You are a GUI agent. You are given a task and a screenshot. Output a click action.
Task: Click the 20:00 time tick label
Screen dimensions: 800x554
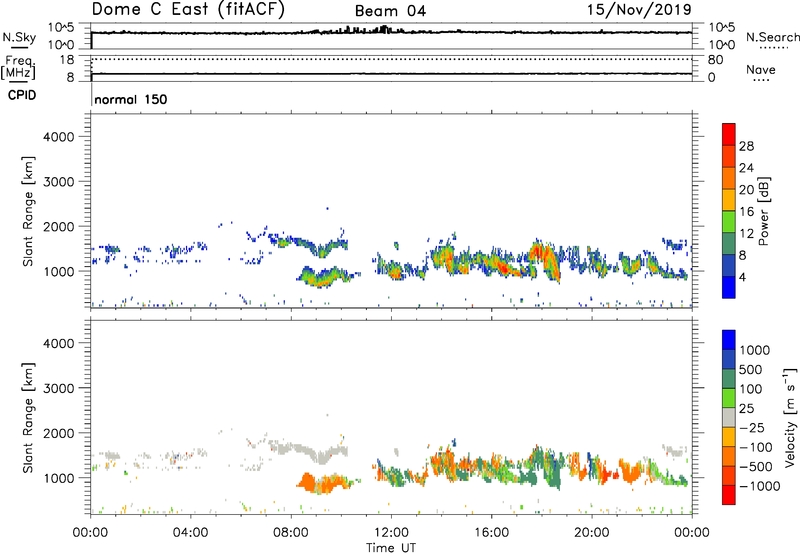tap(591, 533)
